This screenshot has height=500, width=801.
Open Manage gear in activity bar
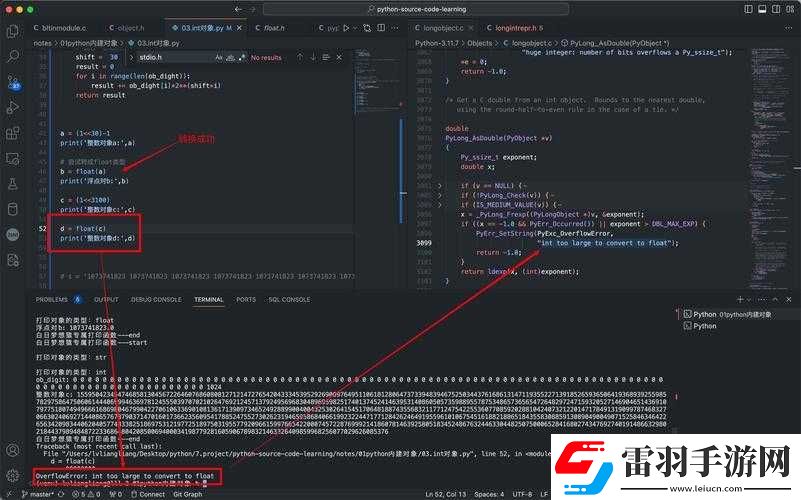[13, 474]
